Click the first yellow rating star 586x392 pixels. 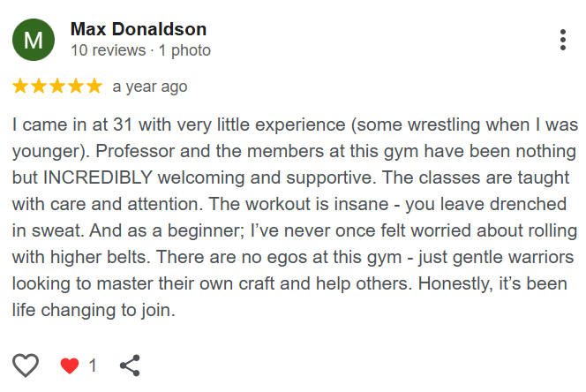[x=20, y=87]
